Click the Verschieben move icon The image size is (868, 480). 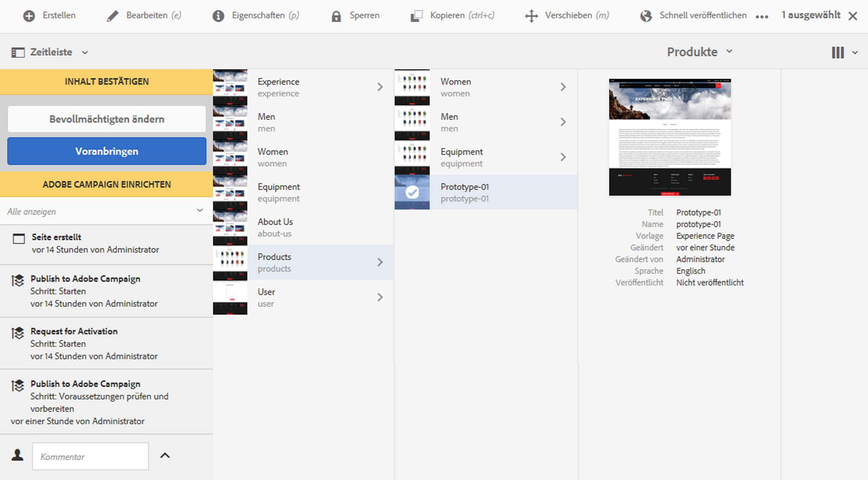[531, 16]
